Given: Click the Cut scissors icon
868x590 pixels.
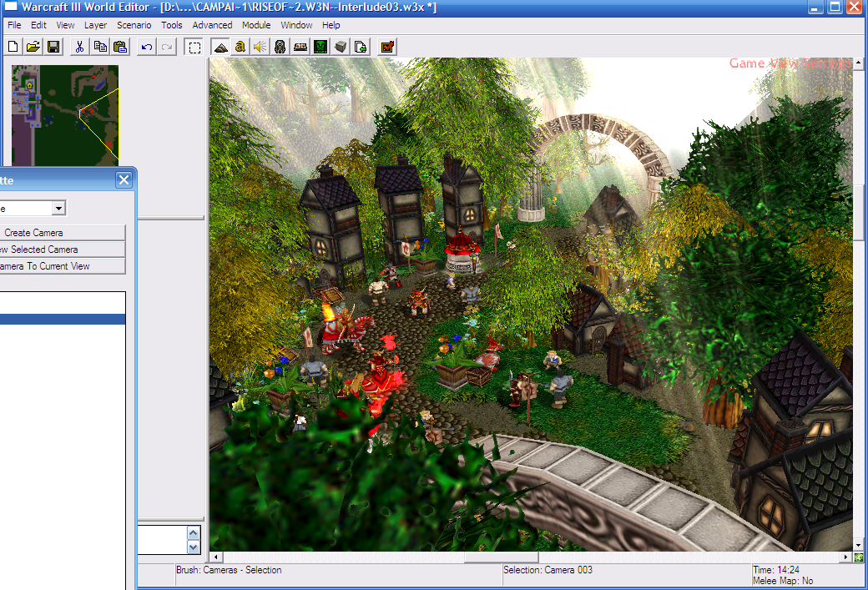Looking at the screenshot, I should pos(80,47).
